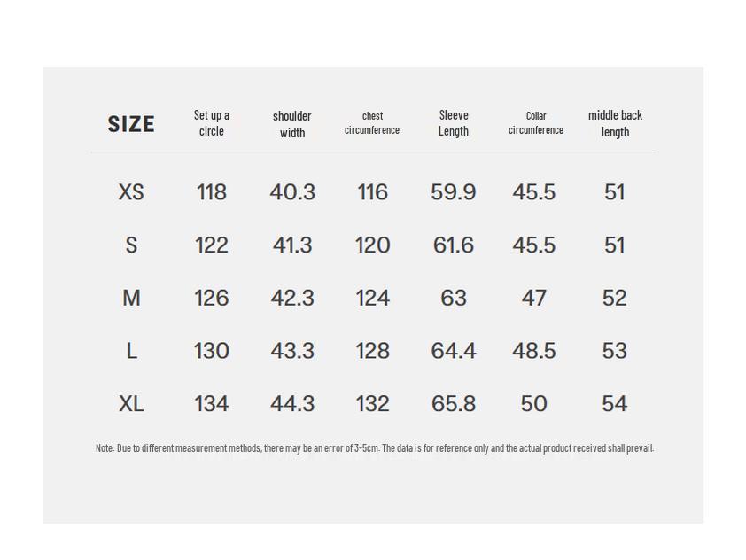
Task: Select the XS size row label
Action: [131, 192]
